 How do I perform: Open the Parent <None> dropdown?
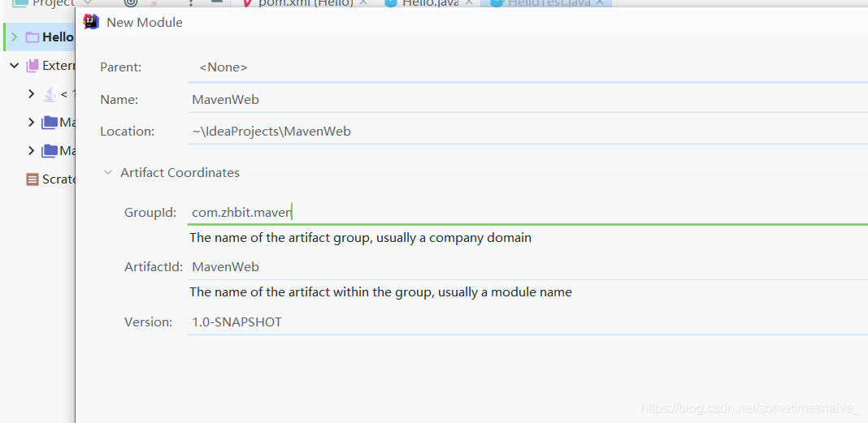(x=527, y=67)
